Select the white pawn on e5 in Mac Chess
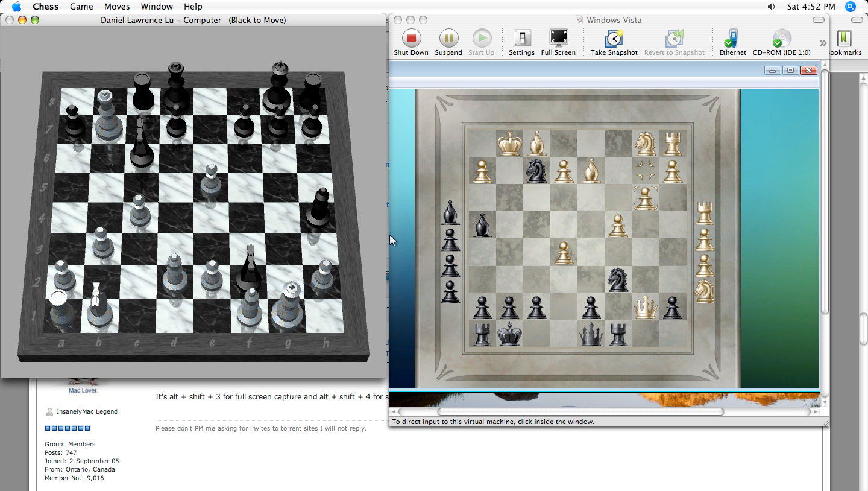 point(210,180)
